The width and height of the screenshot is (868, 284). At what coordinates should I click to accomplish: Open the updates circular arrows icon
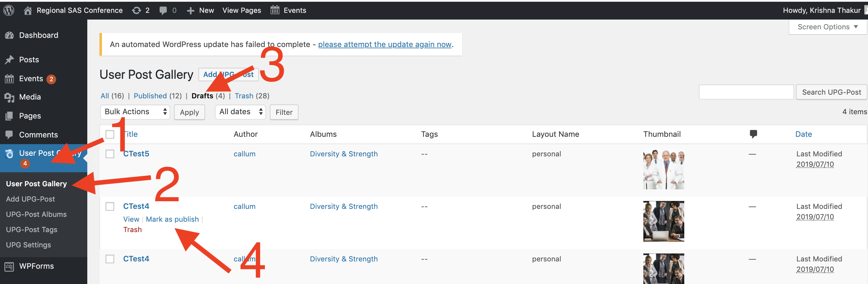pos(136,10)
